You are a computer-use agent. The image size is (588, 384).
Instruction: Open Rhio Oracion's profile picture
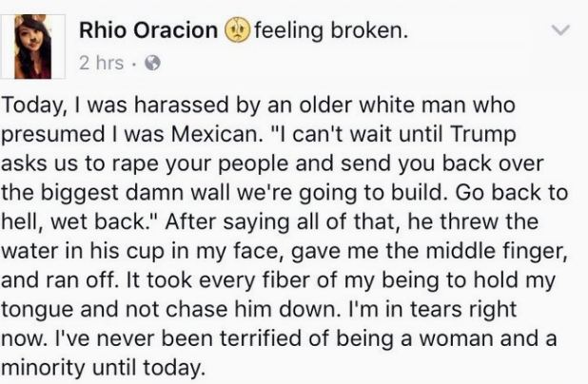(x=33, y=47)
